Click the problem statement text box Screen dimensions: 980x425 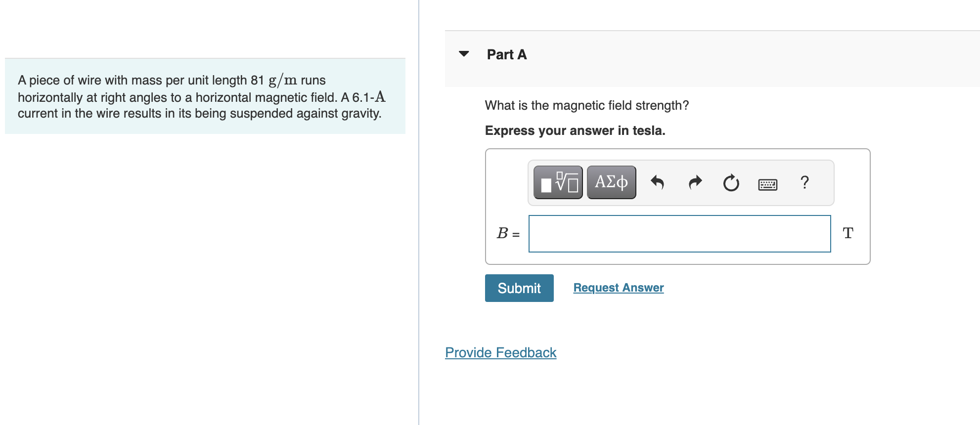205,96
